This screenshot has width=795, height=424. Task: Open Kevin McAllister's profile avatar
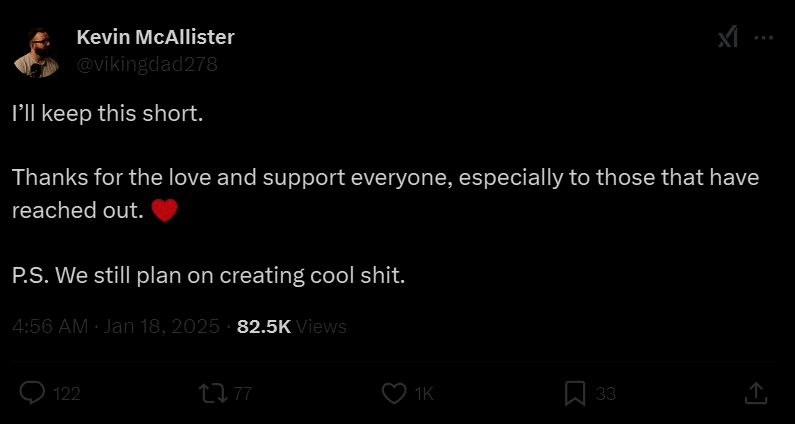pyautogui.click(x=39, y=51)
